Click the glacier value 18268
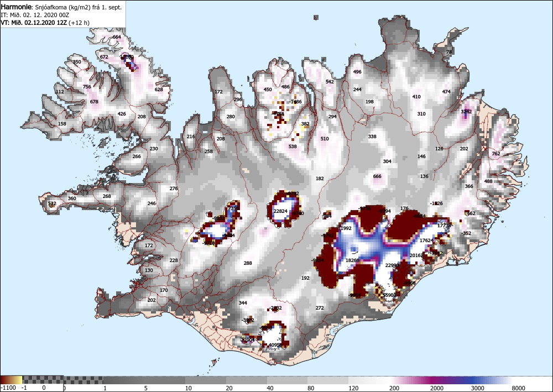This screenshot has width=553, height=392. 352,260
